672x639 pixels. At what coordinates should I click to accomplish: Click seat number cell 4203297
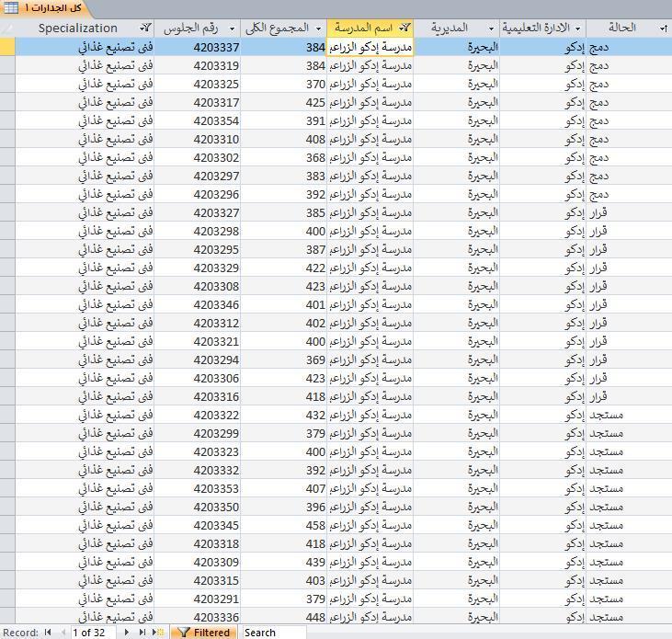coord(197,177)
